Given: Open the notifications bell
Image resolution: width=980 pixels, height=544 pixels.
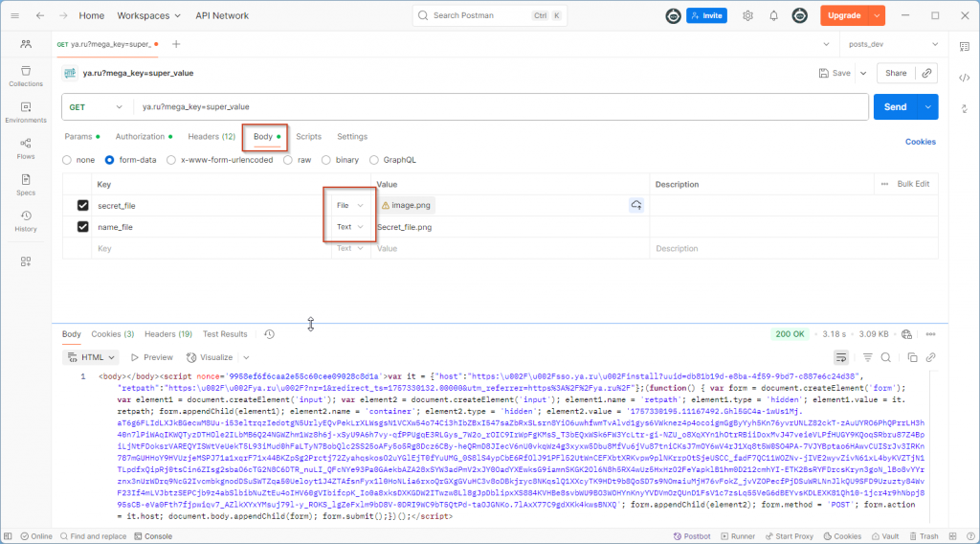Looking at the screenshot, I should pos(773,15).
